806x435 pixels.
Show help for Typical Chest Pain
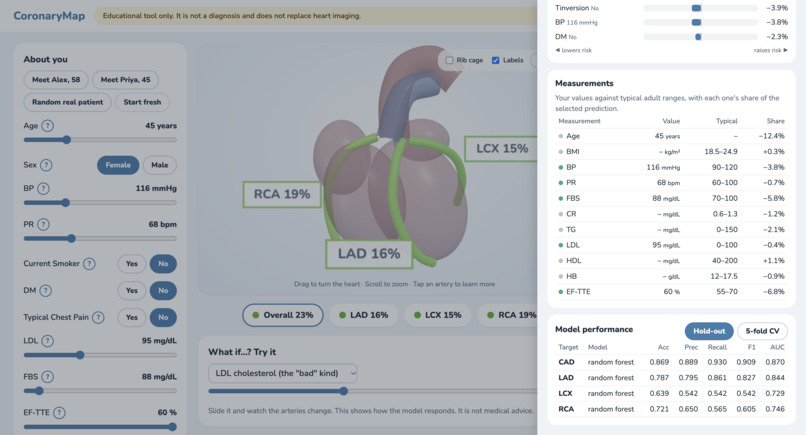[x=98, y=317]
